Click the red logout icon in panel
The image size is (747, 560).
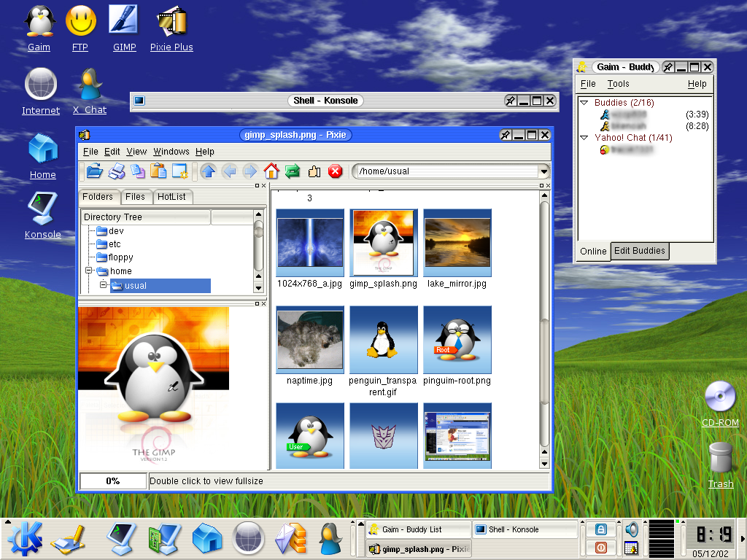[x=601, y=548]
